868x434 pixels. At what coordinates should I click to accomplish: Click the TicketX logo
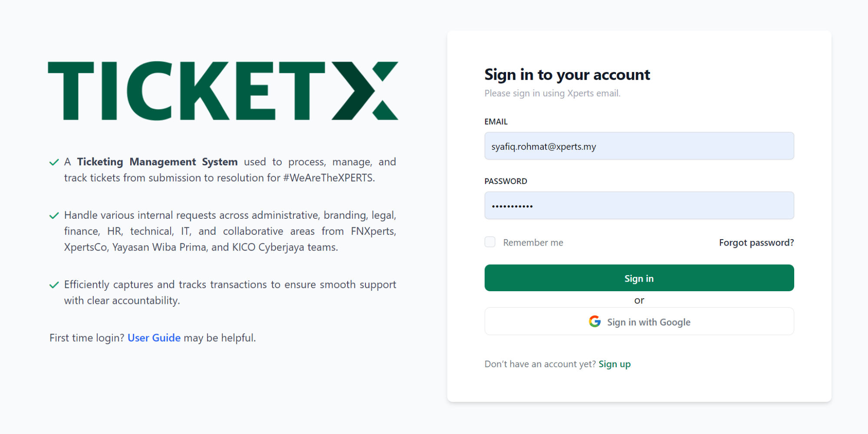[x=223, y=91]
